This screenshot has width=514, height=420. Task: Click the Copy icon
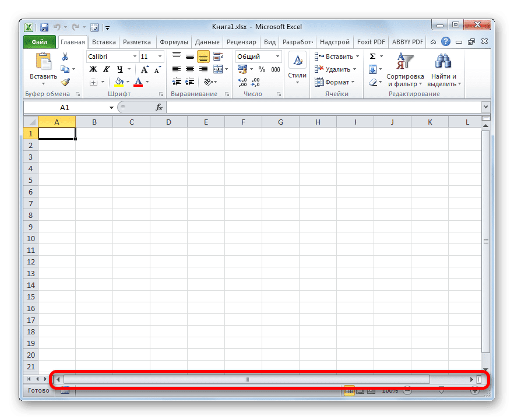(x=65, y=69)
